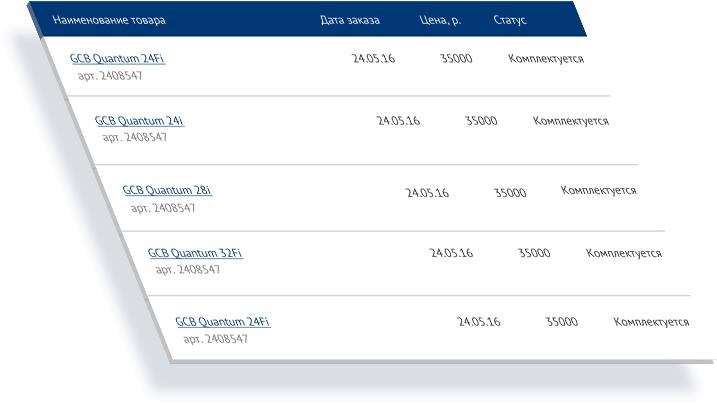Open the GCB Quantum 28i product link
The width and height of the screenshot is (717, 403).
(x=167, y=190)
